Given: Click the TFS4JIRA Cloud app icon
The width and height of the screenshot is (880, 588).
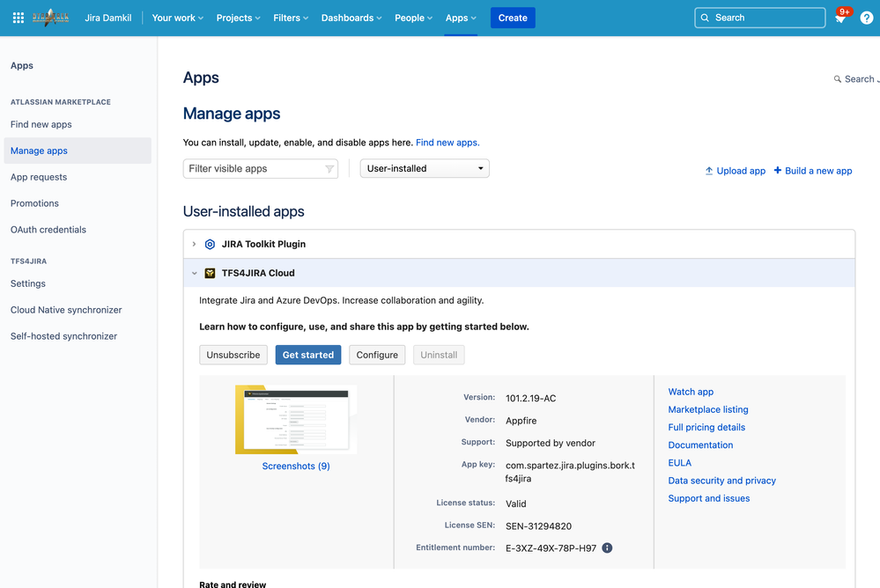Looking at the screenshot, I should pyautogui.click(x=210, y=273).
